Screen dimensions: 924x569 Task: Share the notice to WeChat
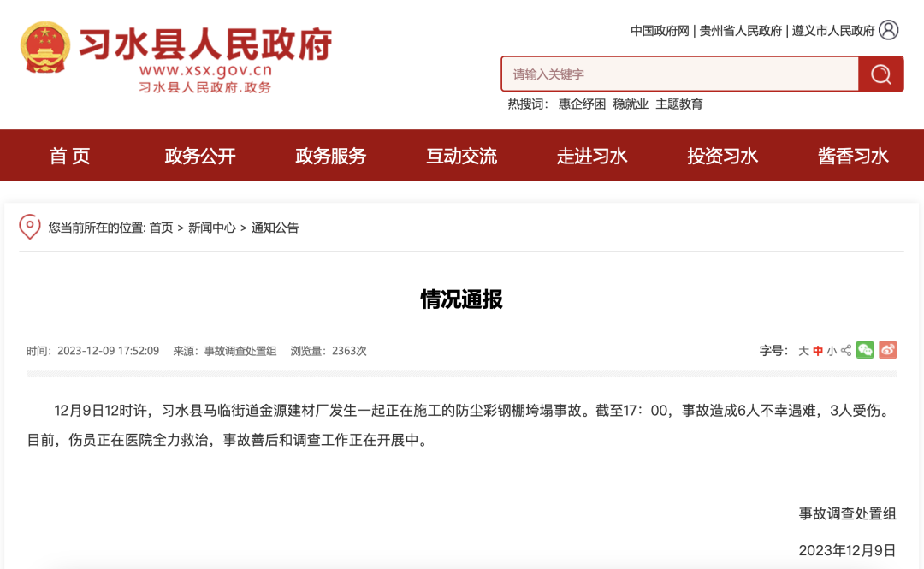[865, 350]
